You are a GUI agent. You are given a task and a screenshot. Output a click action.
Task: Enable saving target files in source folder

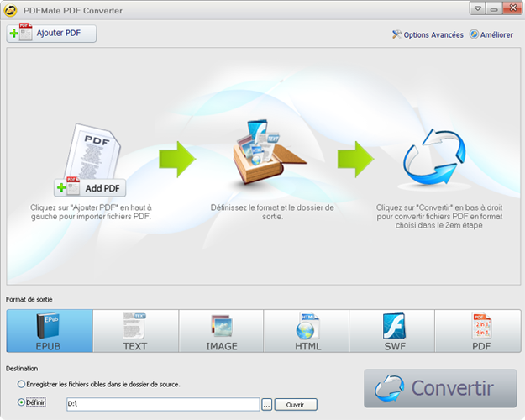tap(21, 384)
